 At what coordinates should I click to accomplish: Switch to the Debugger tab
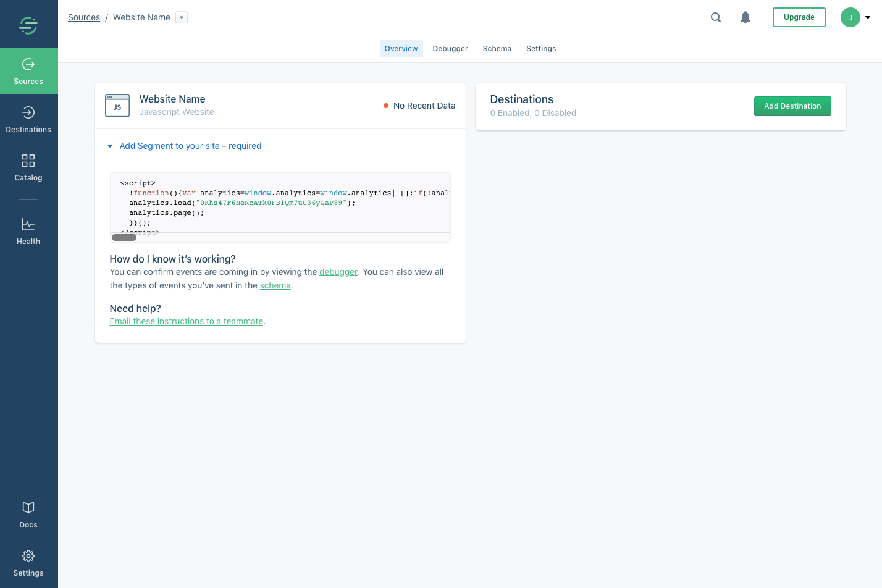450,49
